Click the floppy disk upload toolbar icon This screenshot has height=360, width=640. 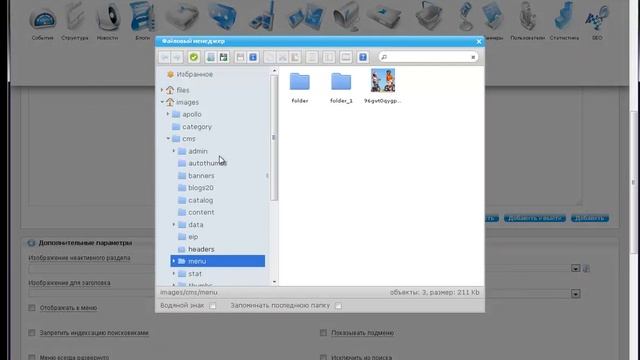(x=223, y=57)
